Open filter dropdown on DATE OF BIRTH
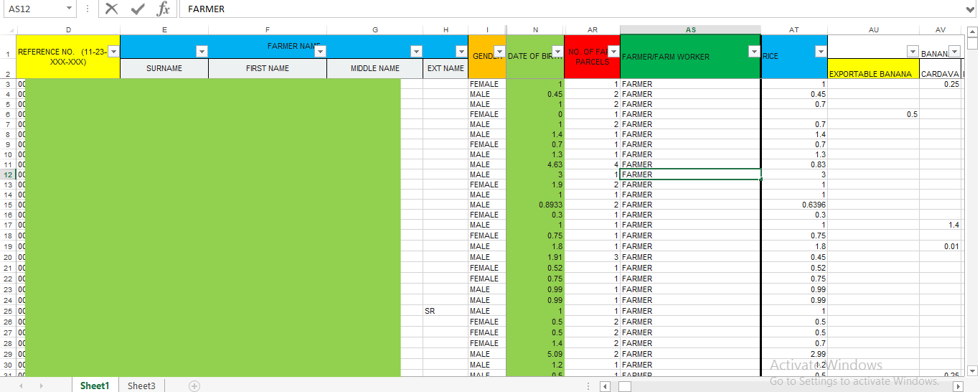The width and height of the screenshot is (980, 392). 557,52
